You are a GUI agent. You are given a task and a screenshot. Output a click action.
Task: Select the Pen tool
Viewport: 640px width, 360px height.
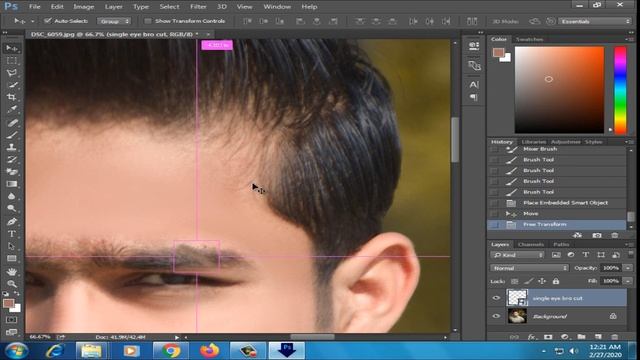11,222
